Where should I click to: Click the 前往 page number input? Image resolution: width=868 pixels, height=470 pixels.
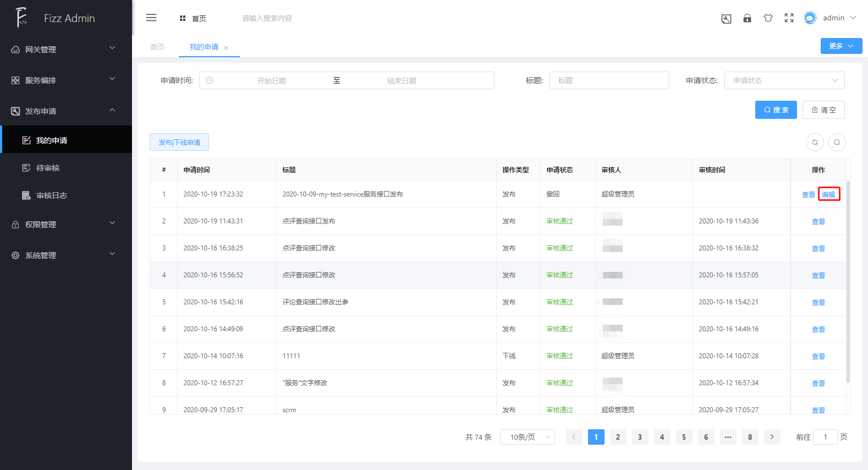coord(825,437)
